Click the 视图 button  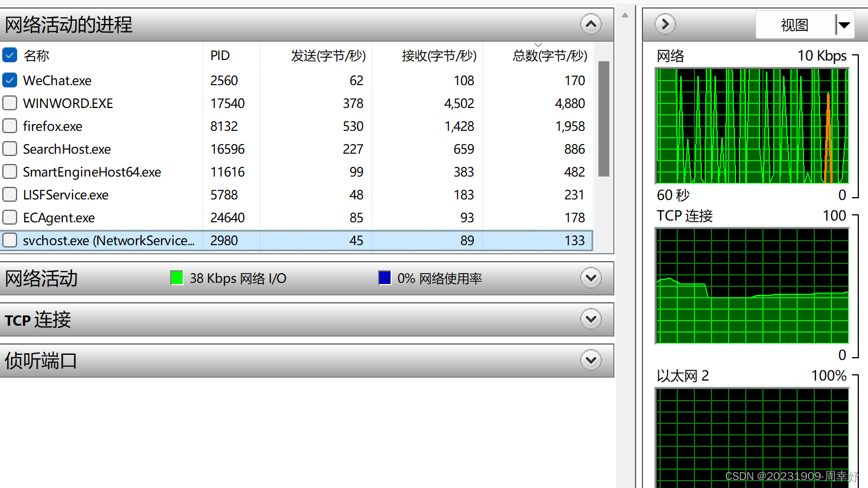(x=795, y=25)
